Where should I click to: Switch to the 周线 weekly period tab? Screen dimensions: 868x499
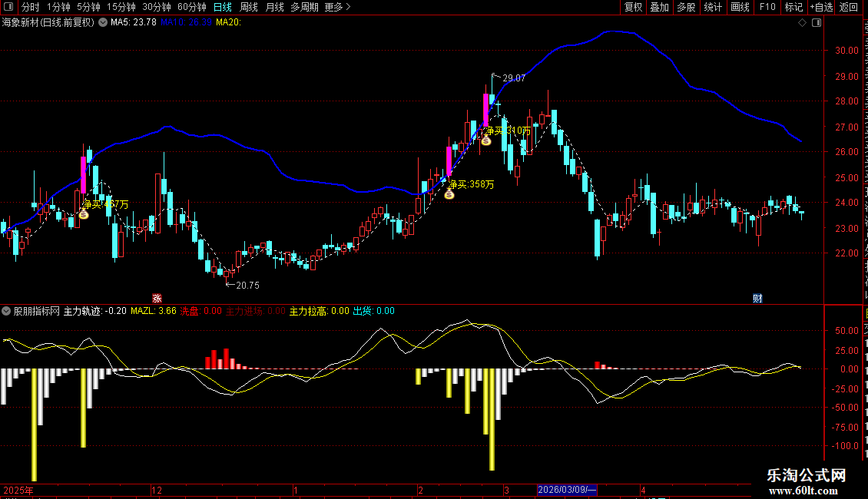pos(249,7)
